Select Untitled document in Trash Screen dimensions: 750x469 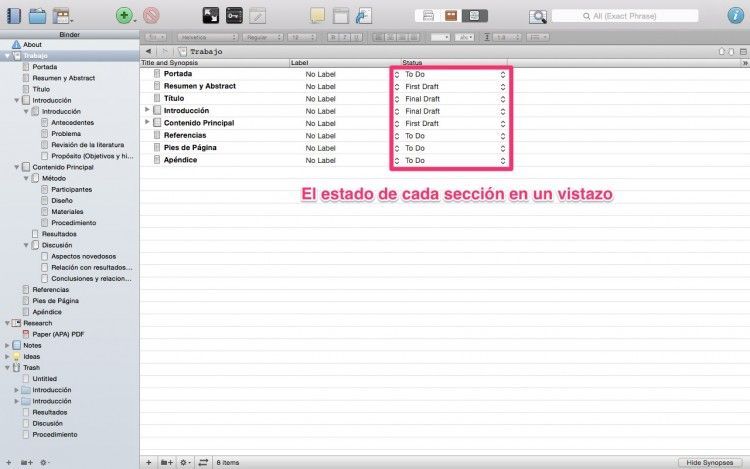click(x=44, y=379)
